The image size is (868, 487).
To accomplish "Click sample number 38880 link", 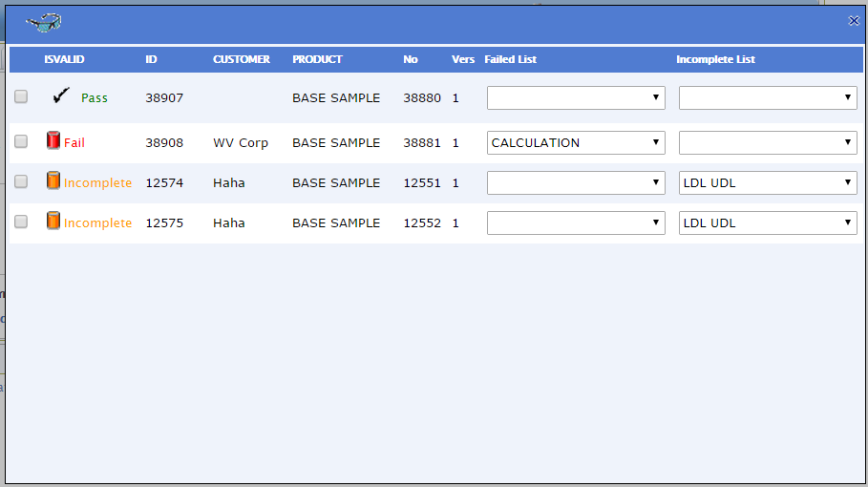I will coord(422,98).
